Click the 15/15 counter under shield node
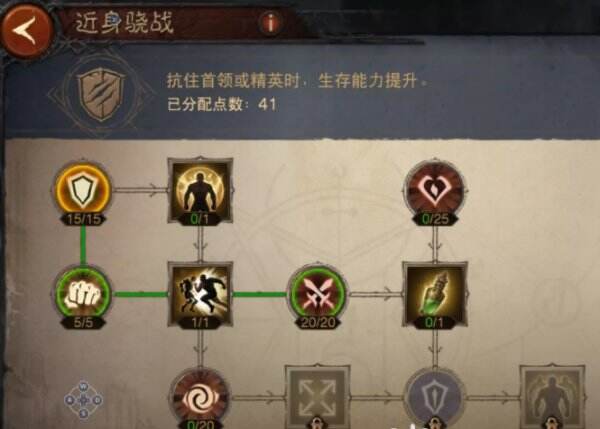The image size is (600, 429). coord(83,219)
